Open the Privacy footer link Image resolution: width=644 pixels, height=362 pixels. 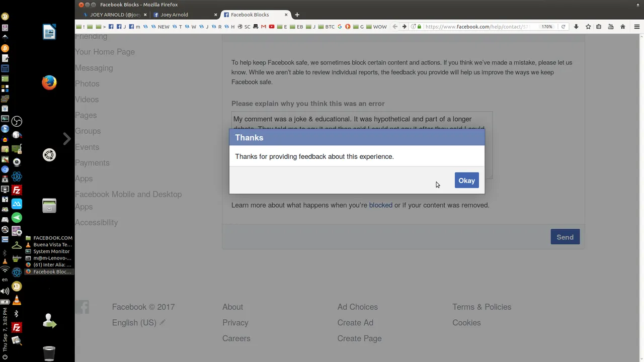(x=235, y=323)
